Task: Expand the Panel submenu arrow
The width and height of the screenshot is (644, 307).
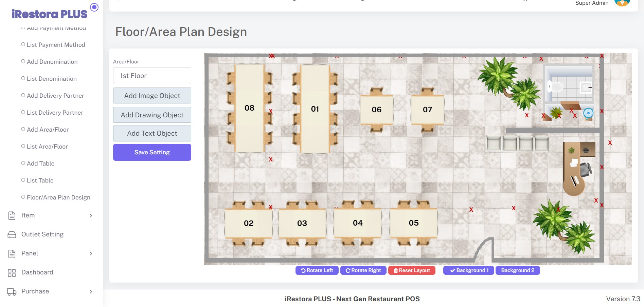Action: point(91,254)
